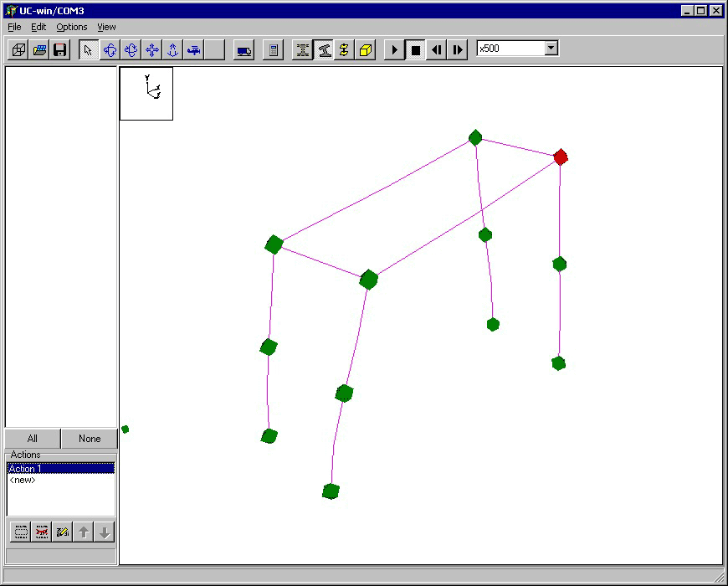
Task: Click the truck load icon in toolbar
Action: click(244, 50)
